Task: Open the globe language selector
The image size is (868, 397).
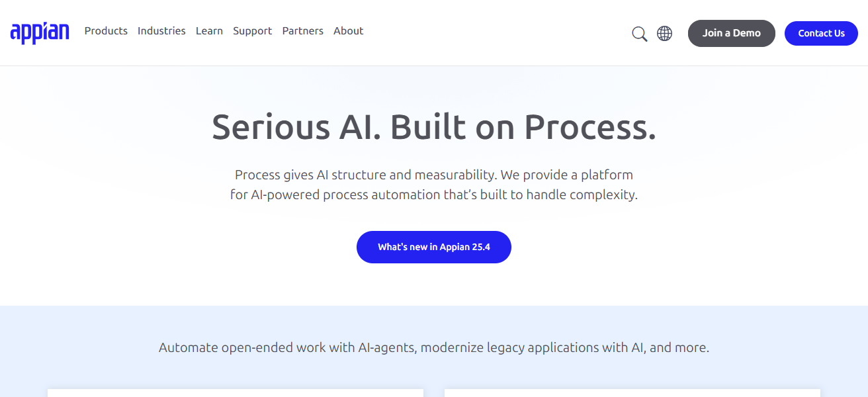Action: point(664,33)
